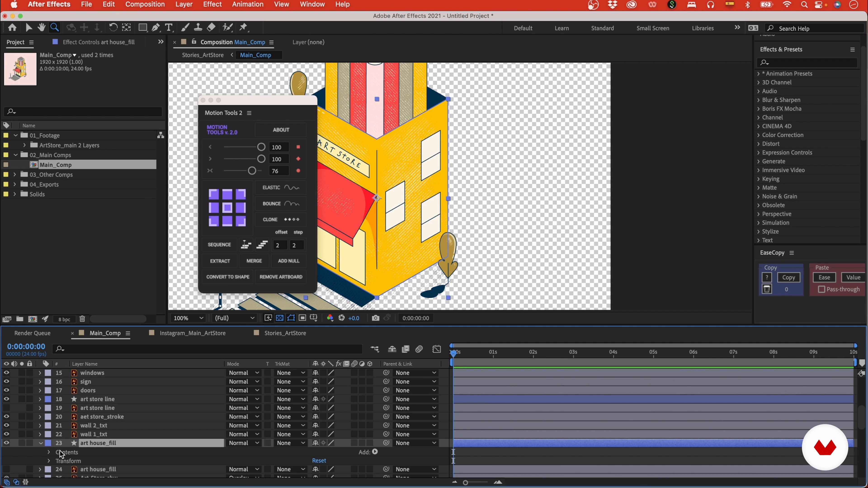
Task: Hide the aet store_stroke layer
Action: coord(6,417)
